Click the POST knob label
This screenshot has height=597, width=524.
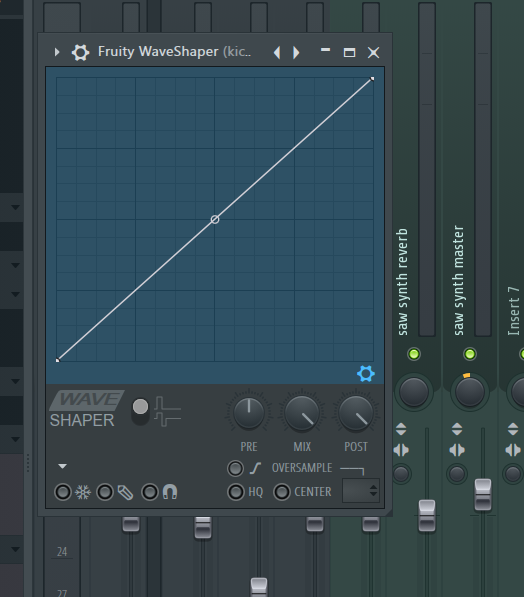tap(356, 447)
